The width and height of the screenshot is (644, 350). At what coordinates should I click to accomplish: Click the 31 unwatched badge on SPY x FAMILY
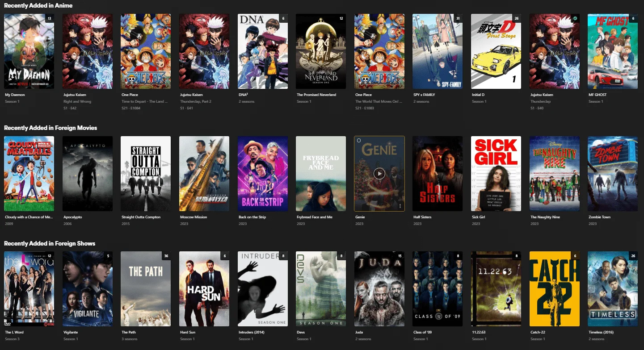pyautogui.click(x=458, y=18)
